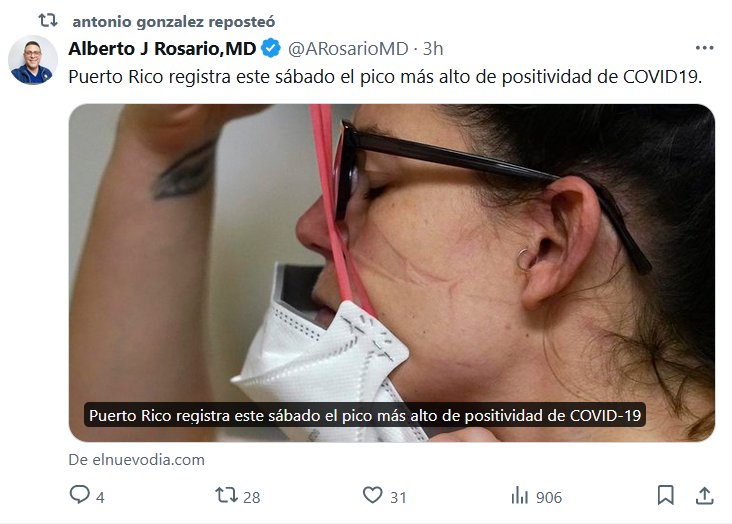Open Alberto J Rosario's profile picture
This screenshot has height=524, width=732.
click(33, 60)
